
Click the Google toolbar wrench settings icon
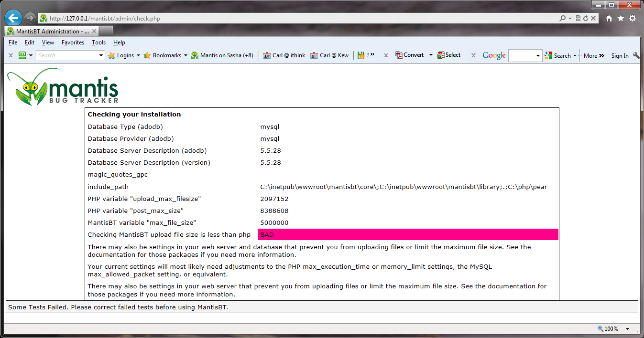pyautogui.click(x=636, y=55)
